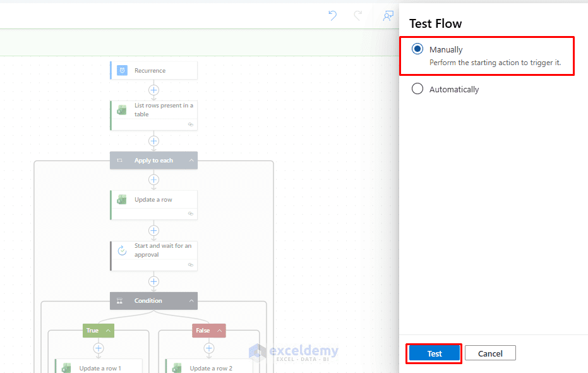The image size is (588, 373).
Task: Click the Condition step icon
Action: click(119, 300)
